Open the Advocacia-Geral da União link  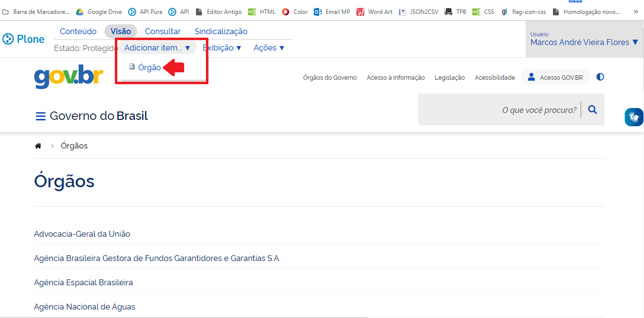coord(82,234)
